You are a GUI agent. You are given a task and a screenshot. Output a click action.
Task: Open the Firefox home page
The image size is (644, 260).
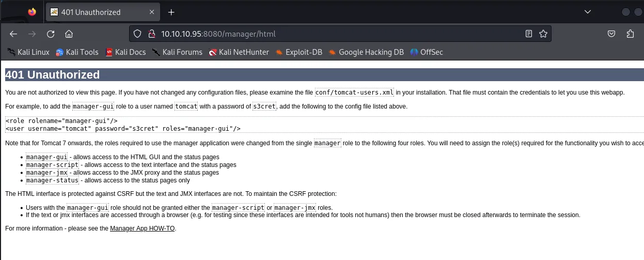(68, 34)
